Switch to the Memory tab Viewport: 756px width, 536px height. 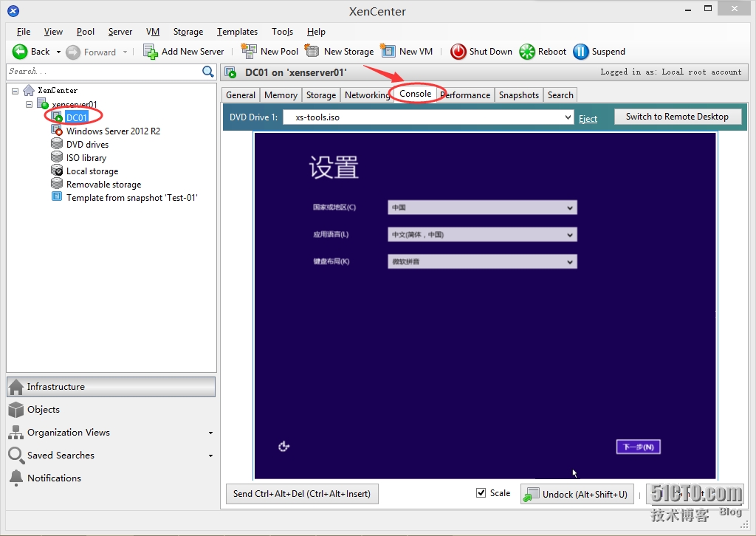pos(281,95)
